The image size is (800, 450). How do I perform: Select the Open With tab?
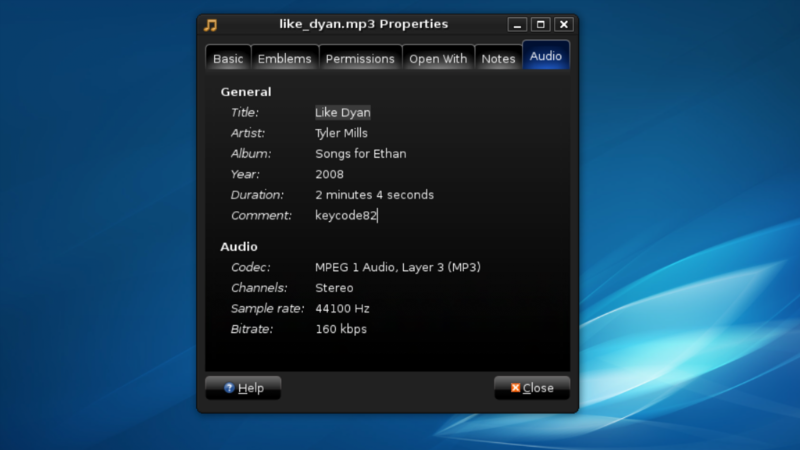[x=438, y=59]
